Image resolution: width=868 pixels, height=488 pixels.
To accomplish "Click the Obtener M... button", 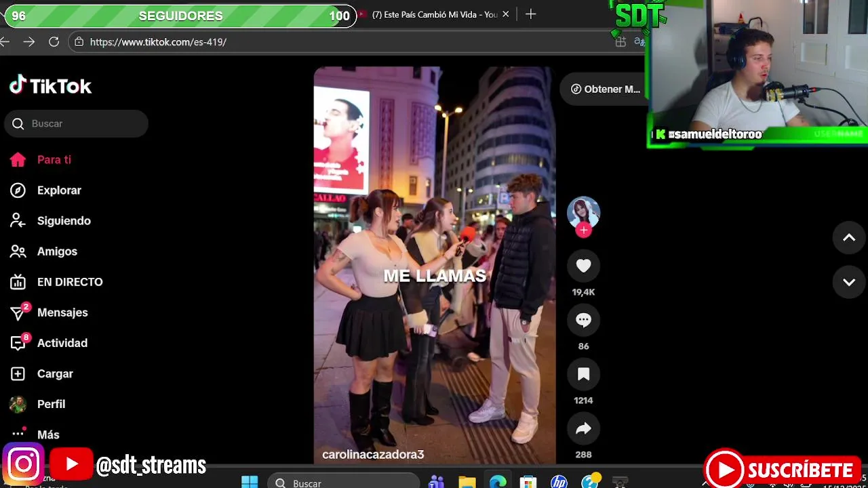I will coord(603,89).
